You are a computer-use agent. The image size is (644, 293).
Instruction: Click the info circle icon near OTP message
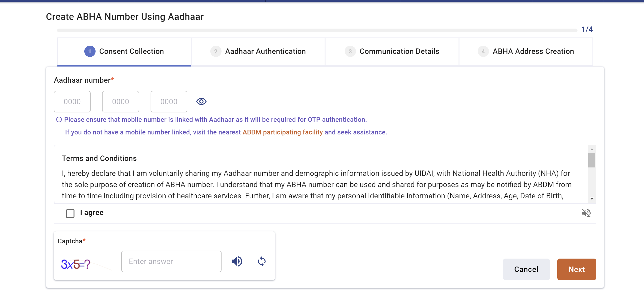click(x=59, y=119)
